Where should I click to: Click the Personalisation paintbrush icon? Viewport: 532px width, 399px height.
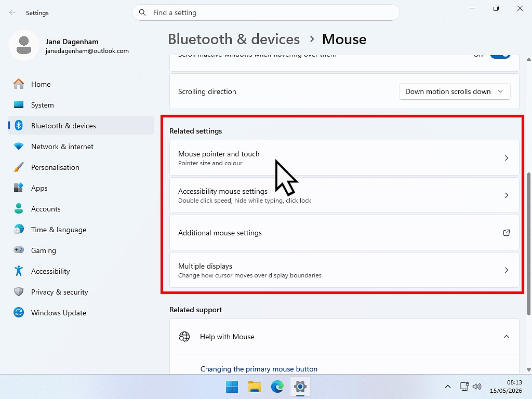[x=19, y=167]
